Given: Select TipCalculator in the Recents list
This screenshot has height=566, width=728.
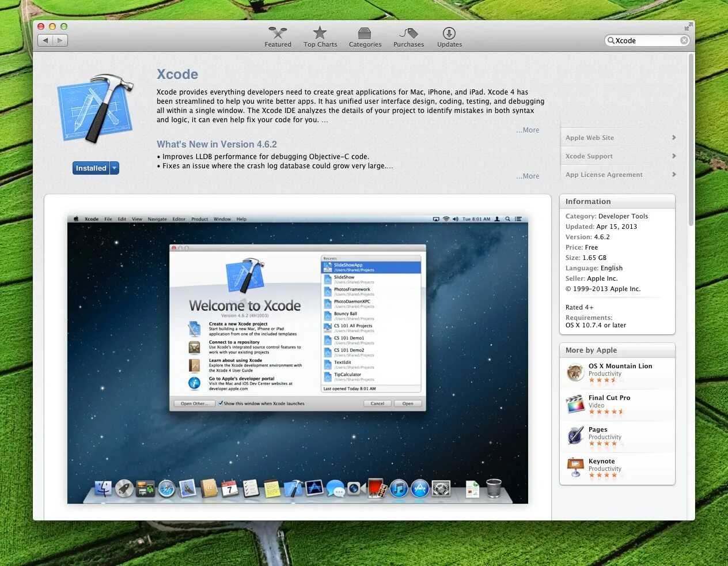Looking at the screenshot, I should click(371, 377).
